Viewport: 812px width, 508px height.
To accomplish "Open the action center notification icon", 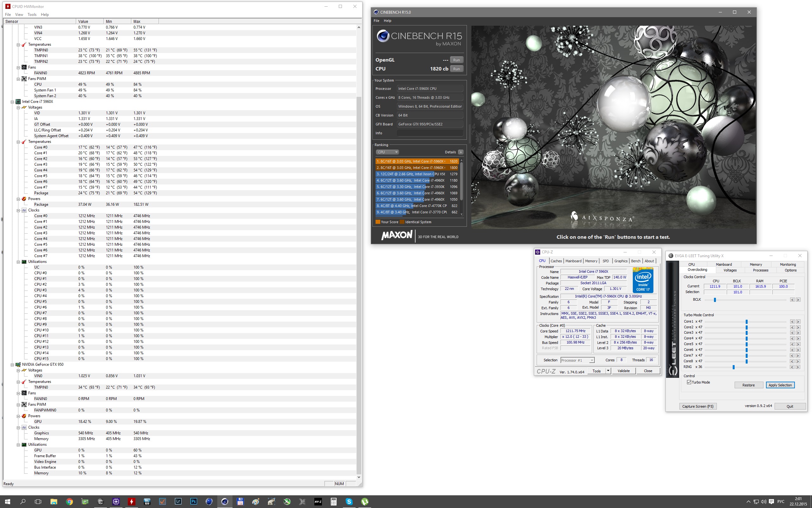I will pos(771,502).
